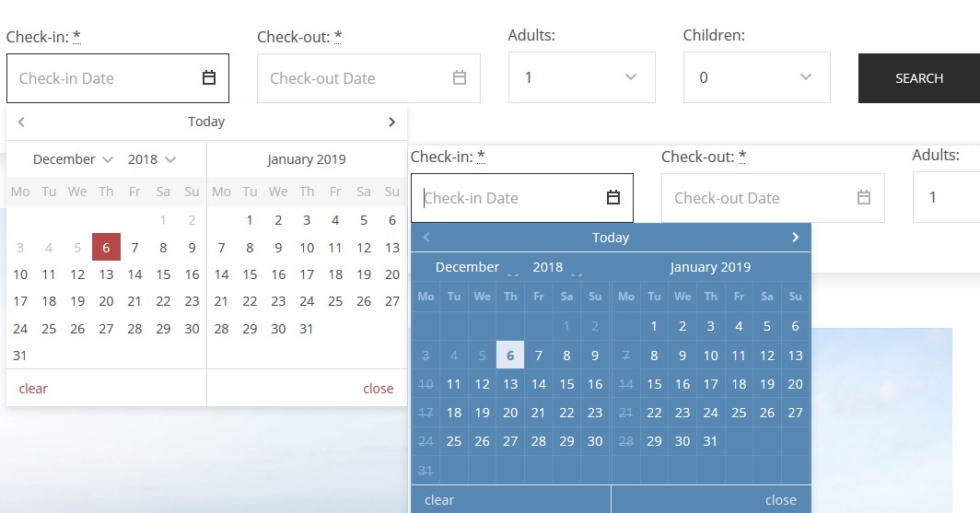
Task: Go to previous month in blue calendar
Action: 426,238
